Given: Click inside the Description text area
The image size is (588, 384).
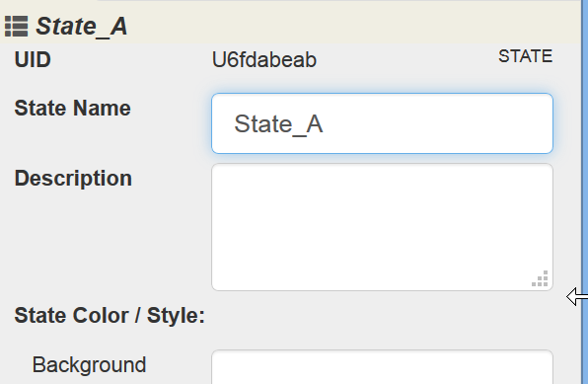Looking at the screenshot, I should click(382, 227).
